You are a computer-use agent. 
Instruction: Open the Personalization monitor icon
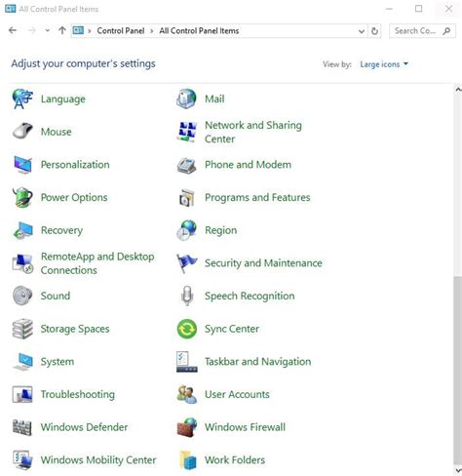22,165
